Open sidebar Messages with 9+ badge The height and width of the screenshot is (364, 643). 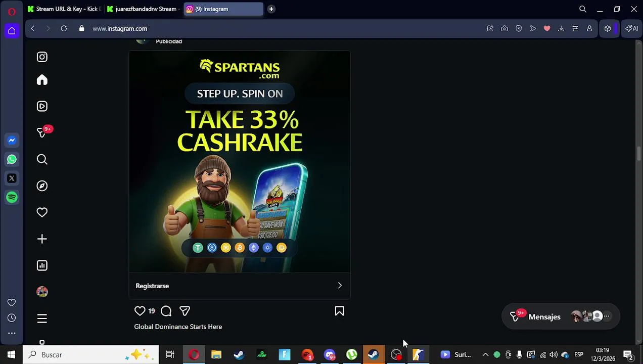(x=43, y=132)
